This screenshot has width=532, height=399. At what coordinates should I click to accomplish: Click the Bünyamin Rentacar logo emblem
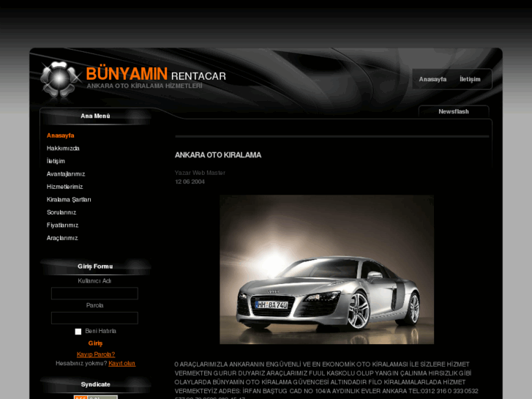pyautogui.click(x=59, y=79)
